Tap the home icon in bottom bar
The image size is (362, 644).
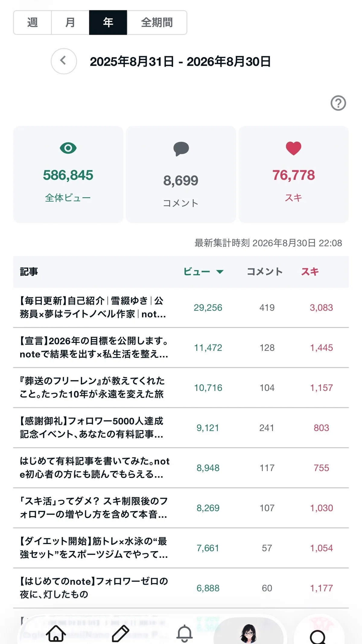point(56,633)
